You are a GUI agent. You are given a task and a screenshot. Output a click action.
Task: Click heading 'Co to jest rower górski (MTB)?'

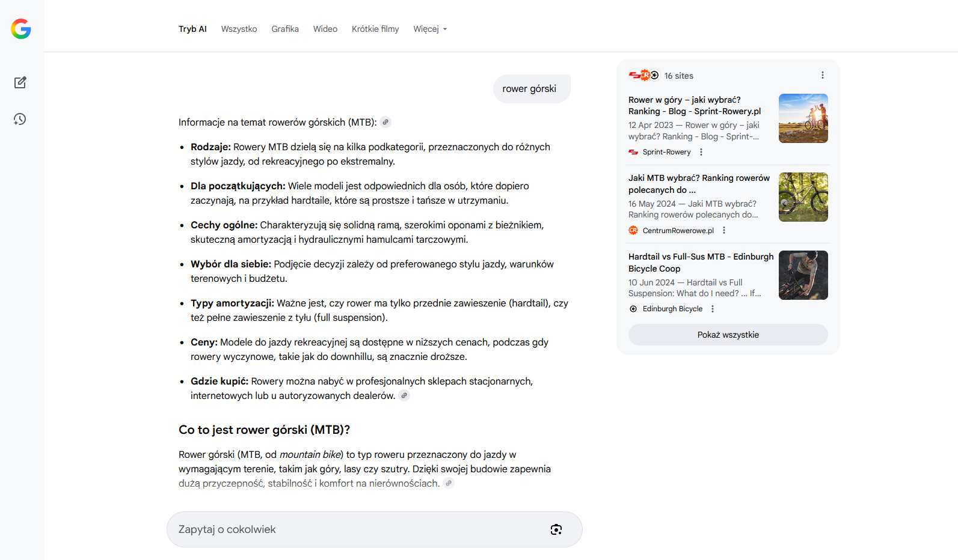point(264,430)
